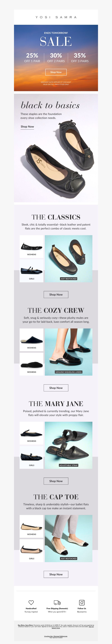Open the Genuine Shearling Lining loafer image

(68, 352)
